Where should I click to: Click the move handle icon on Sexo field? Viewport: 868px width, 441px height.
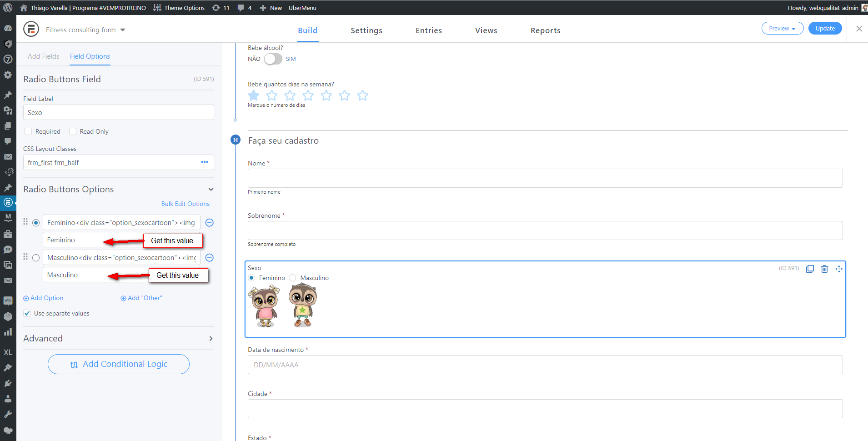click(x=839, y=269)
